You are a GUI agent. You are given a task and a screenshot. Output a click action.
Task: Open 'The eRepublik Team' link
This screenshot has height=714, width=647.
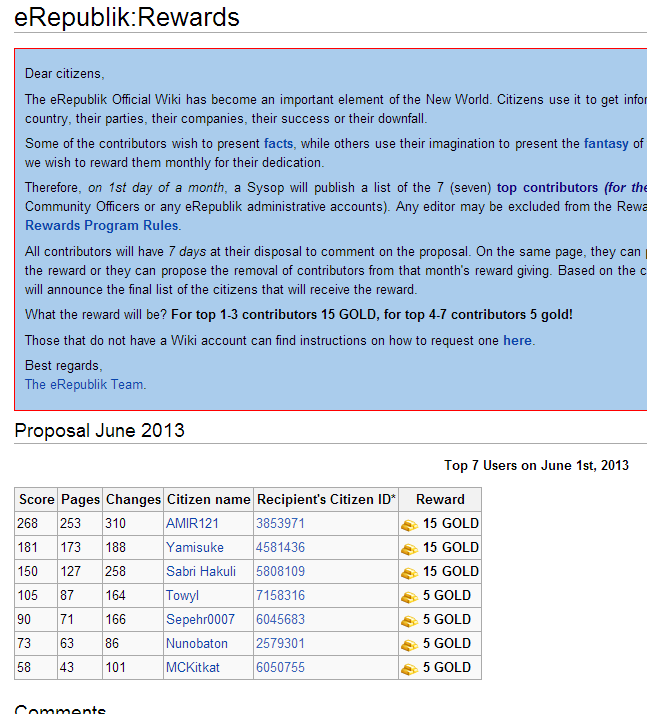(84, 384)
